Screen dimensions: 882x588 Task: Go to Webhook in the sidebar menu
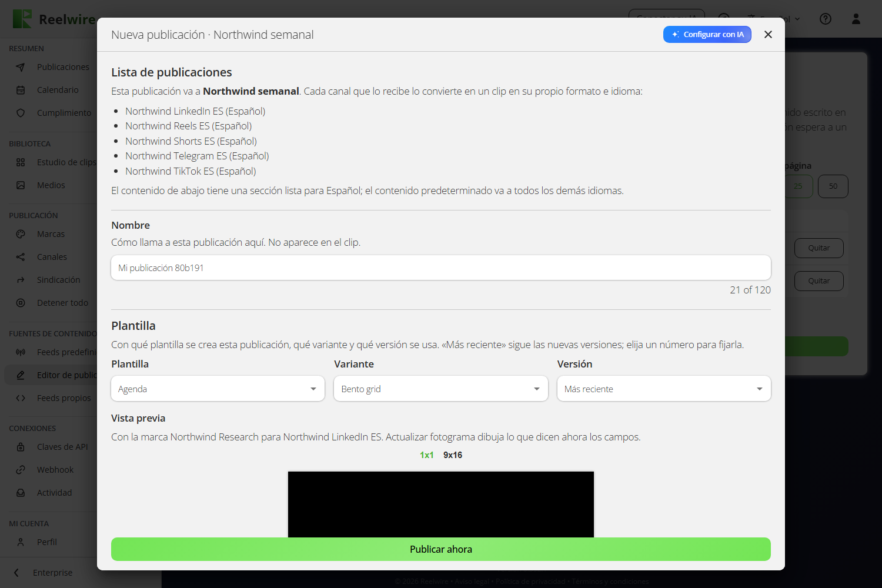(x=55, y=470)
